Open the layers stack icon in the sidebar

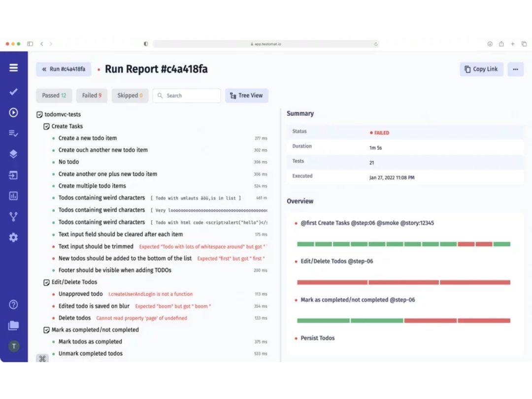tap(14, 154)
